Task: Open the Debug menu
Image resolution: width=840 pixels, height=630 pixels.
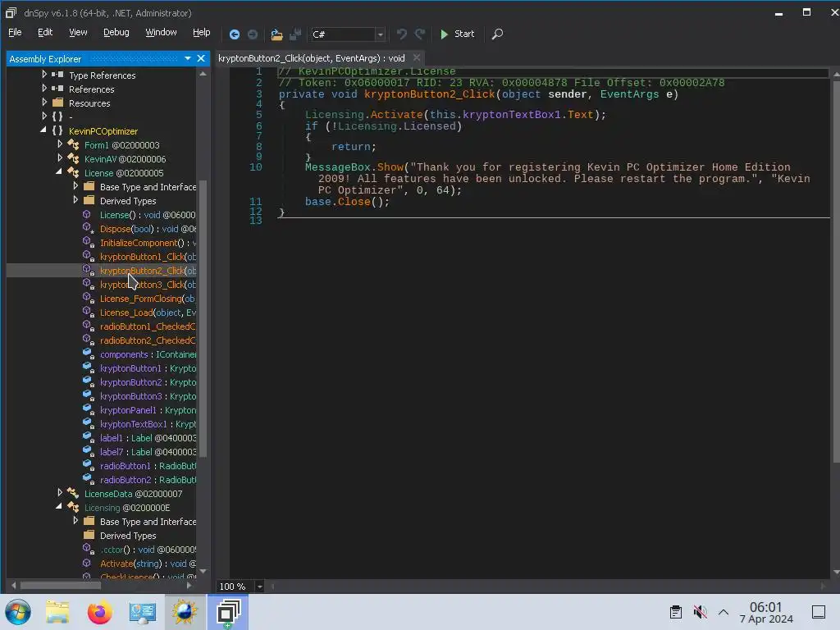Action: 116,32
